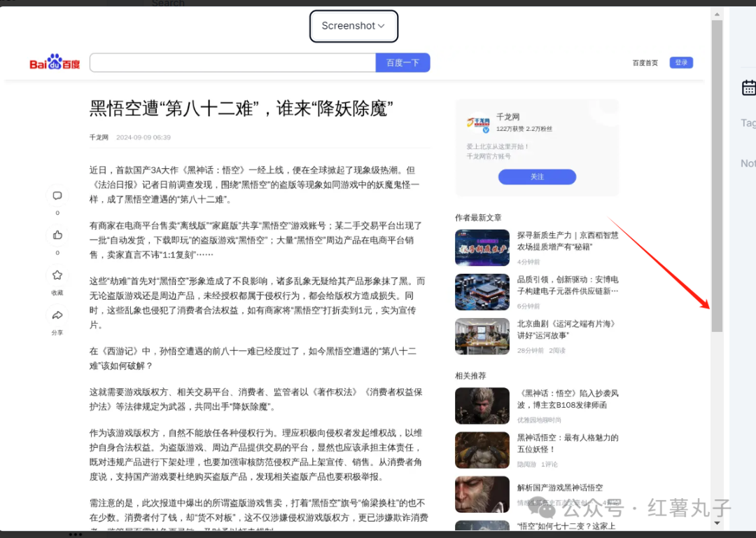Open article 解析国产游戏黑神话悟空
The height and width of the screenshot is (538, 756).
(x=560, y=488)
